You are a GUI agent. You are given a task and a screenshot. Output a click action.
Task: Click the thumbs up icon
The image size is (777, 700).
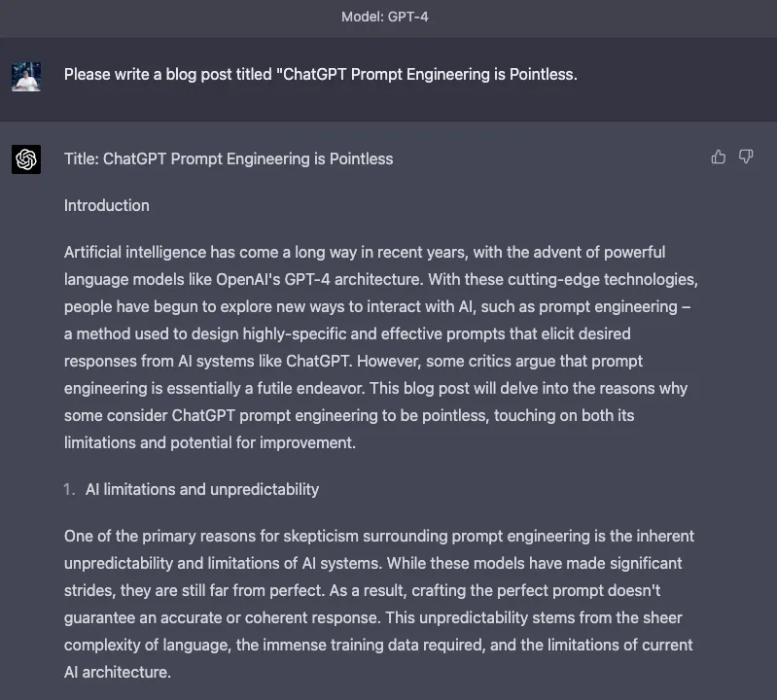coord(719,157)
